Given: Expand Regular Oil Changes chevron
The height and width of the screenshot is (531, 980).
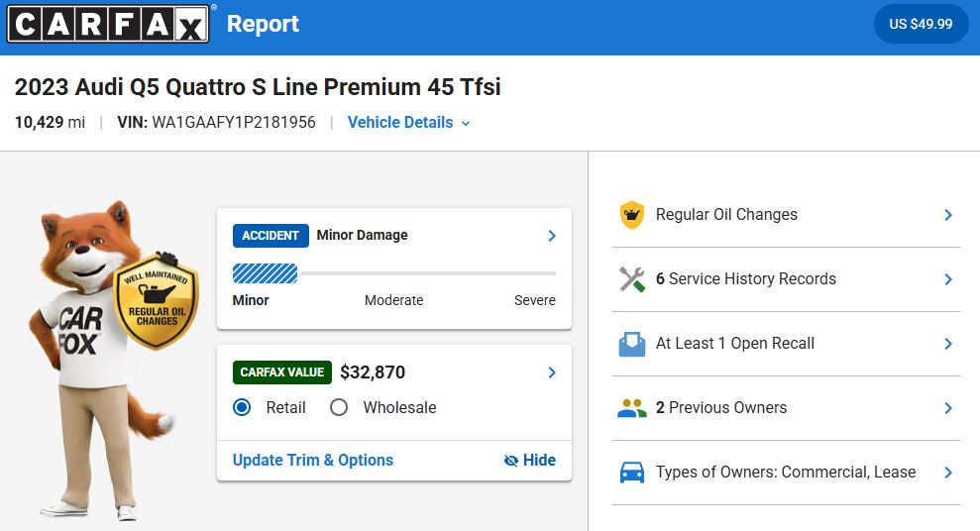Looking at the screenshot, I should pos(948,215).
